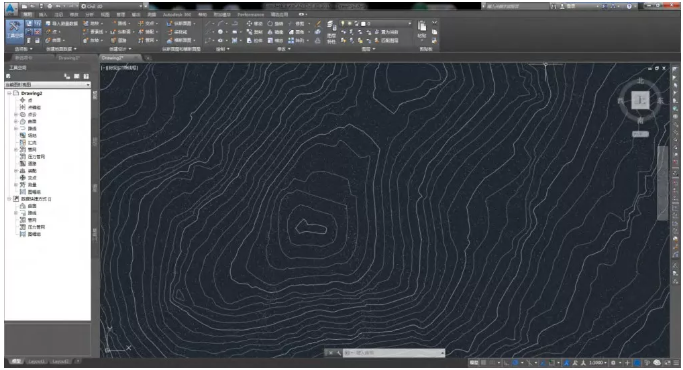The width and height of the screenshot is (683, 370).
Task: Open the Alignment (路线) ribbon dropdown button
Action: click(x=122, y=23)
